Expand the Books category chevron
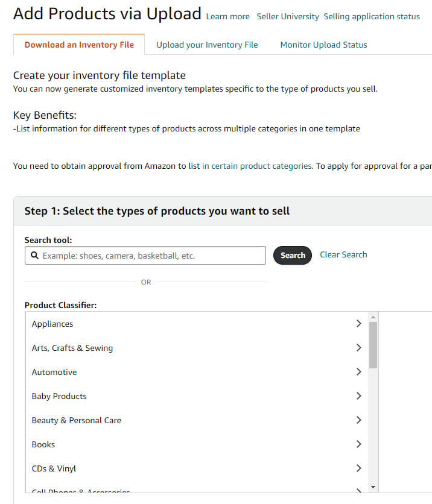Screen dimensions: 432x504 pyautogui.click(x=358, y=444)
